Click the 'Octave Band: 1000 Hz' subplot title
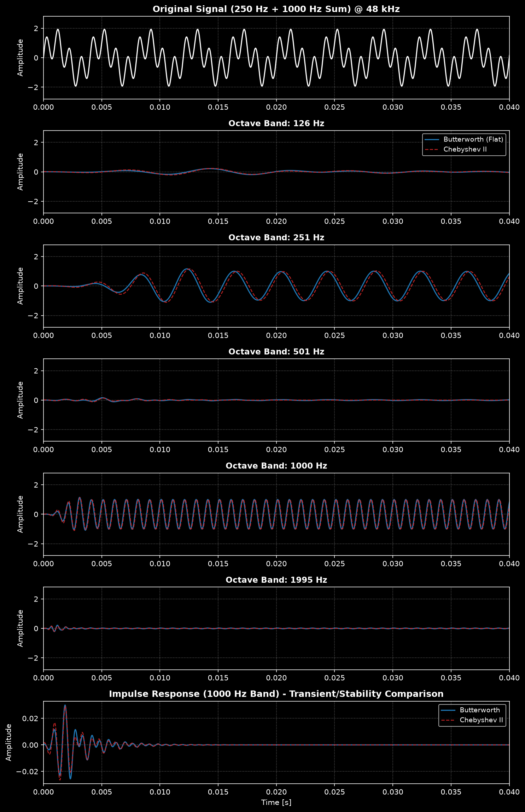The height and width of the screenshot is (812, 525). click(x=276, y=466)
